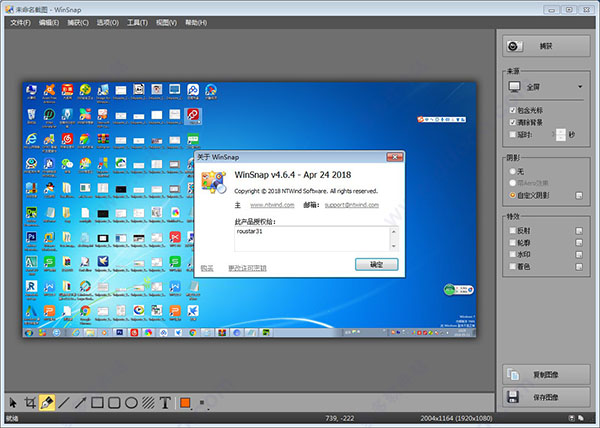
Task: Select the Rounded Rectangle shape tool
Action: pos(114,403)
